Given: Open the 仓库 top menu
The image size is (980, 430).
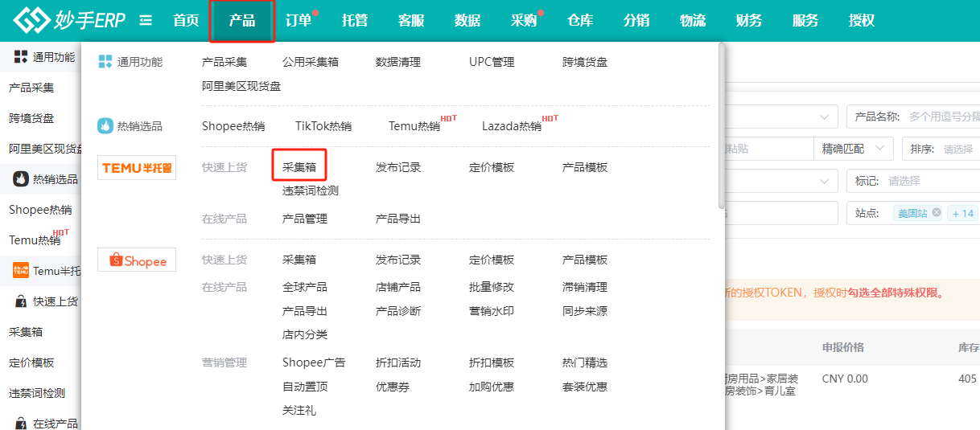Looking at the screenshot, I should click(x=580, y=21).
